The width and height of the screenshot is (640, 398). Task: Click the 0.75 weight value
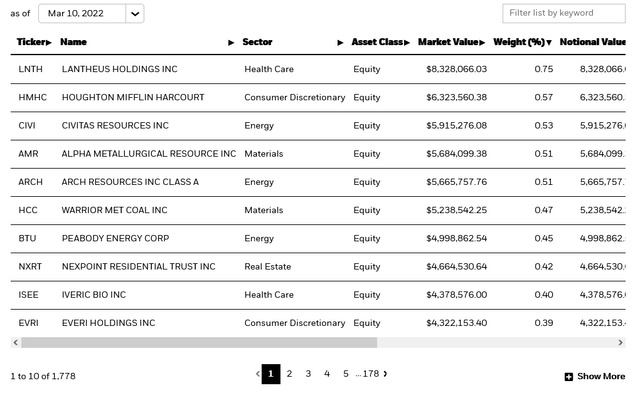pos(544,69)
